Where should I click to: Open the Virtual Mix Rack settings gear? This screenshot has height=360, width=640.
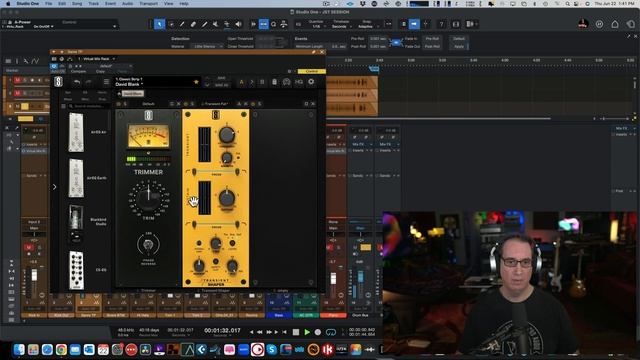point(311,82)
